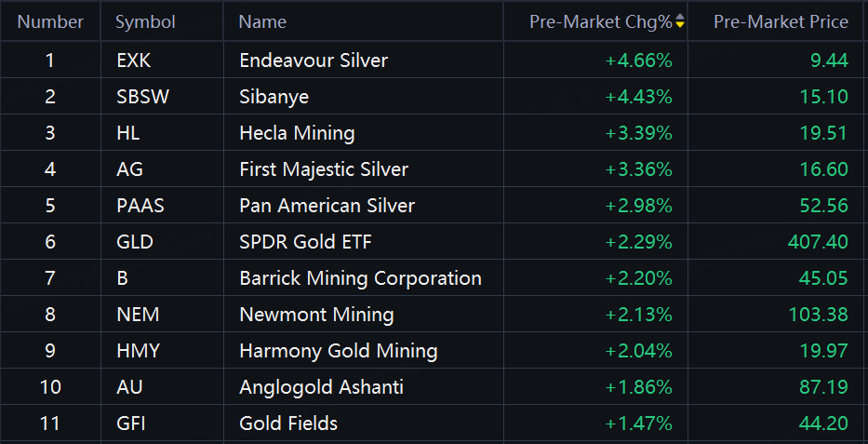Click the Name column header
Viewport: 868px width, 444px height.
click(x=262, y=21)
